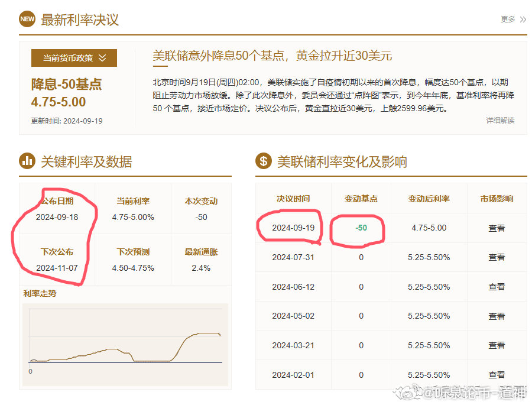Viewport: 532px width, 405px height.
Task: Click the green -50 in the table
Action: tap(361, 228)
